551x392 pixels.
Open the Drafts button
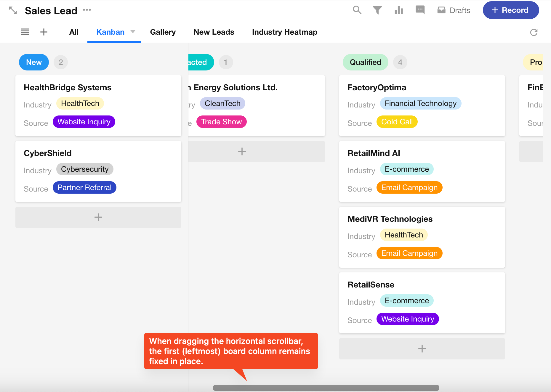(x=454, y=10)
